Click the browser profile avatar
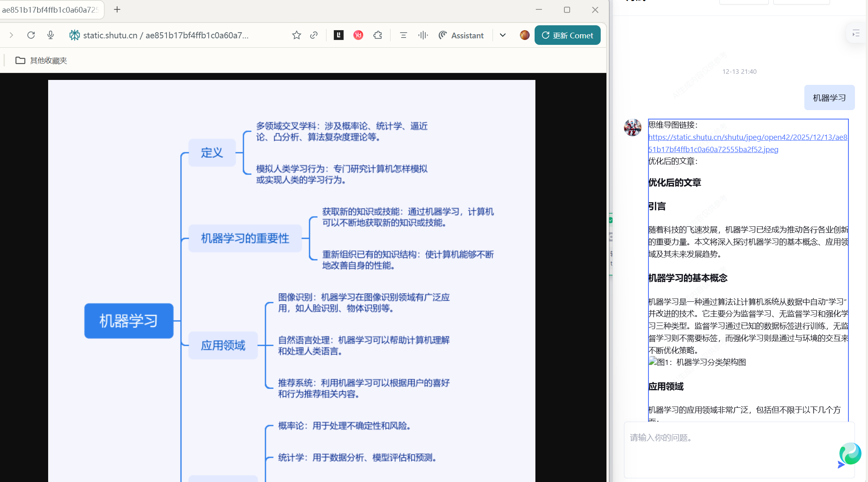The image size is (868, 482). pyautogui.click(x=525, y=35)
